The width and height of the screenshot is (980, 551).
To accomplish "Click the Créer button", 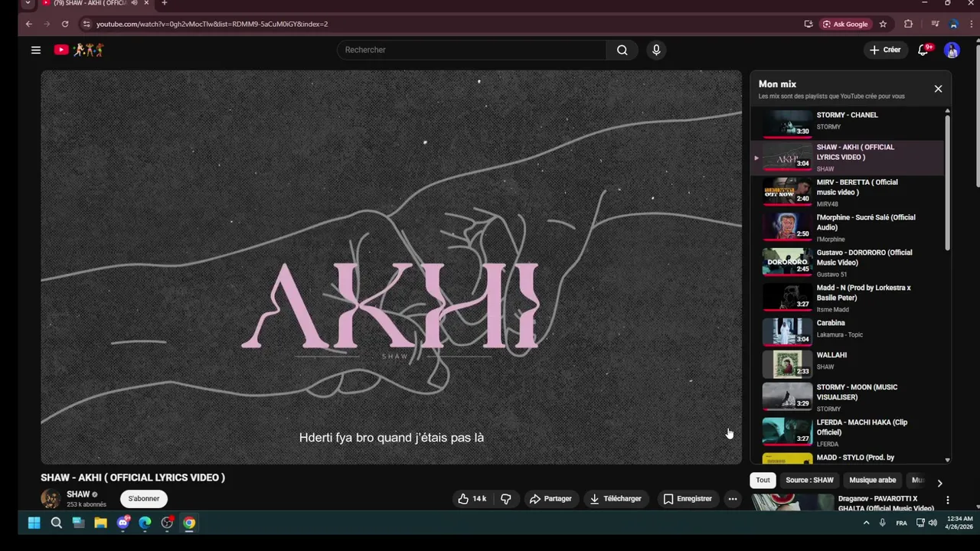I will 884,50.
